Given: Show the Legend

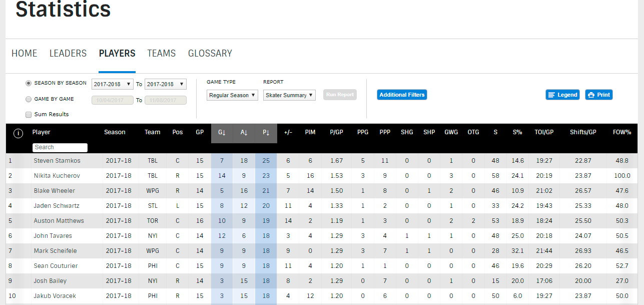Looking at the screenshot, I should [x=562, y=95].
